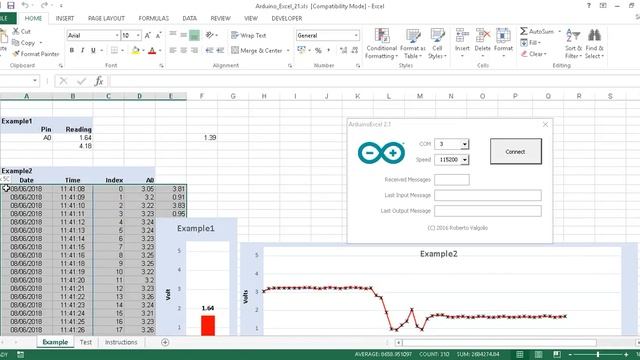Open the Instructions sheet tab
This screenshot has height=360, width=640.
point(121,342)
